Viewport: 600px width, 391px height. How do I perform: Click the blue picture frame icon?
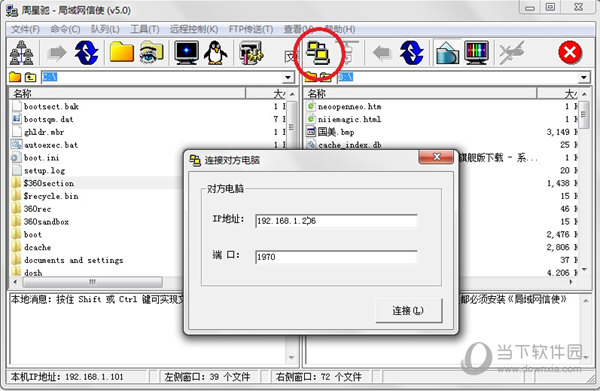coord(447,53)
